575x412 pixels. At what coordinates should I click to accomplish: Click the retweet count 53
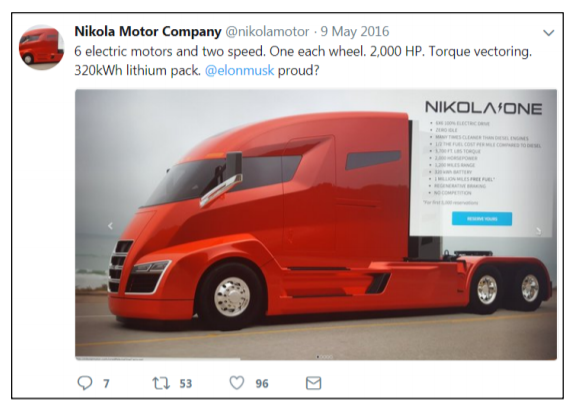[x=186, y=384]
